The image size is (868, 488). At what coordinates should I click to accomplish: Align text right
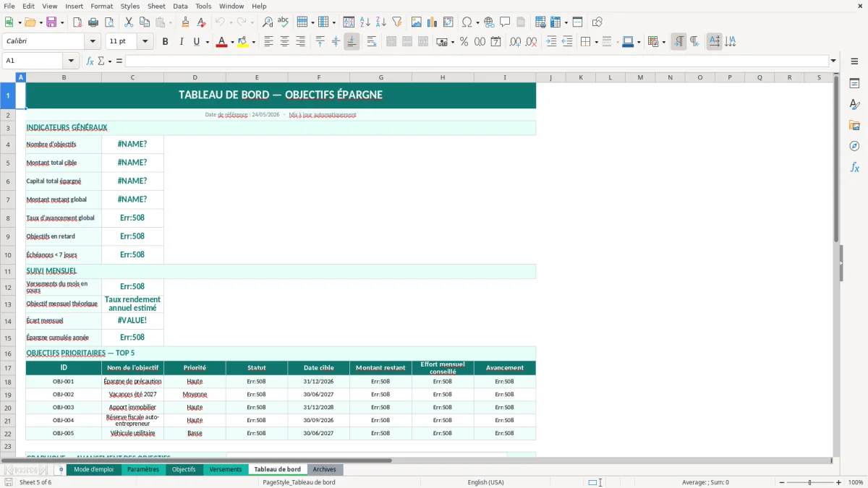301,42
